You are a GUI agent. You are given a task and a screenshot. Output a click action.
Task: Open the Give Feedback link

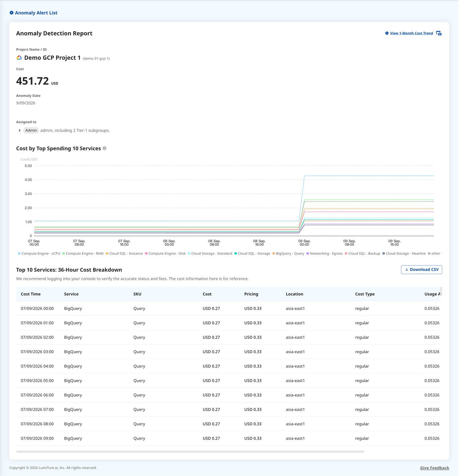pyautogui.click(x=435, y=468)
